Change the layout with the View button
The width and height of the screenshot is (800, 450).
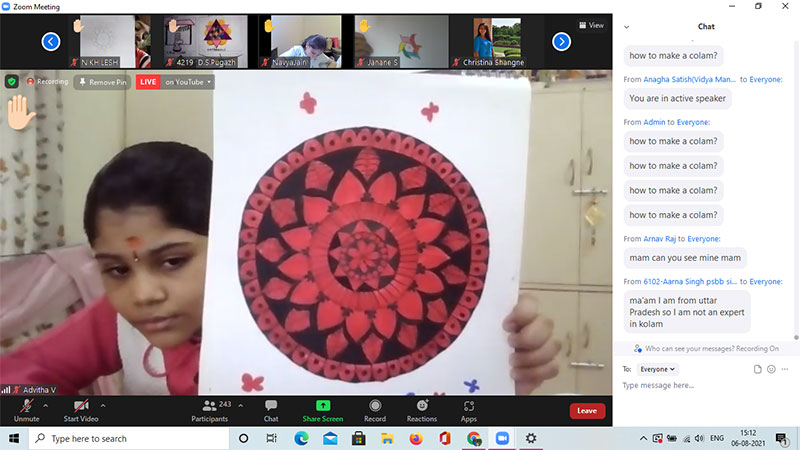[x=591, y=25]
